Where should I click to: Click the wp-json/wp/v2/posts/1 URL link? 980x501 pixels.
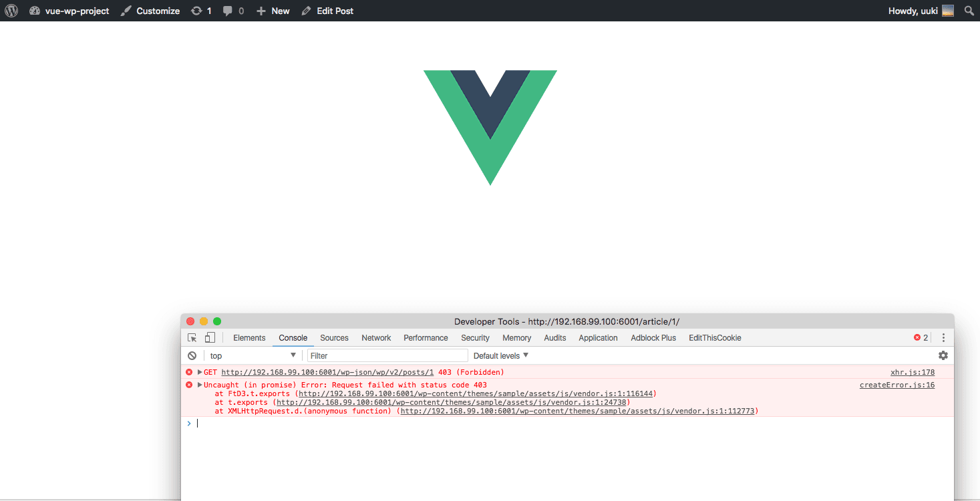tap(327, 373)
